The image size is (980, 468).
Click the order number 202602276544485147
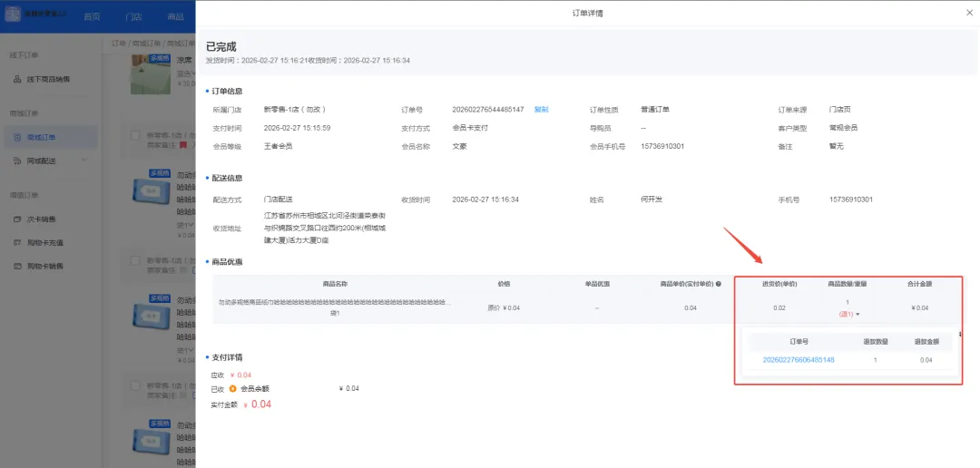tap(488, 110)
